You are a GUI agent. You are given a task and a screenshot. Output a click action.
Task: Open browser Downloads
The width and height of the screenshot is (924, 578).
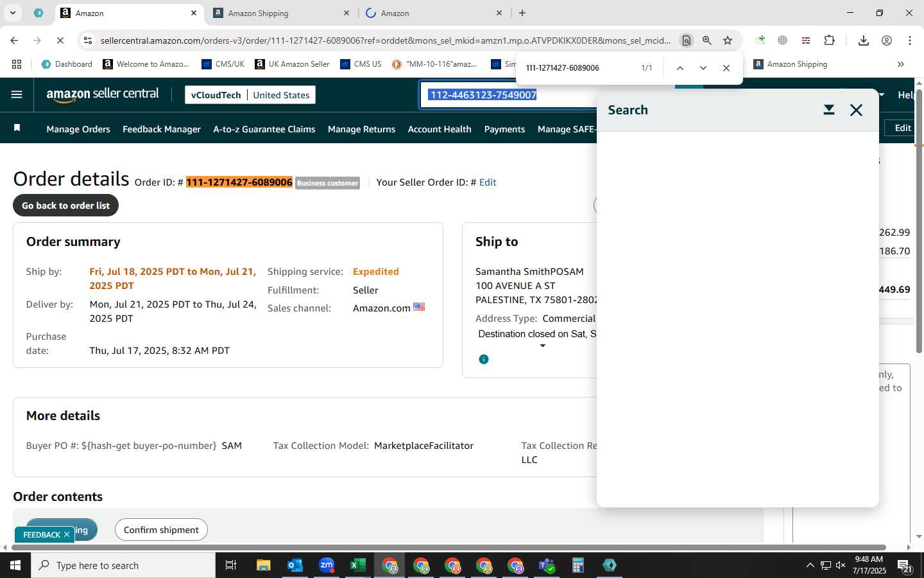point(864,40)
